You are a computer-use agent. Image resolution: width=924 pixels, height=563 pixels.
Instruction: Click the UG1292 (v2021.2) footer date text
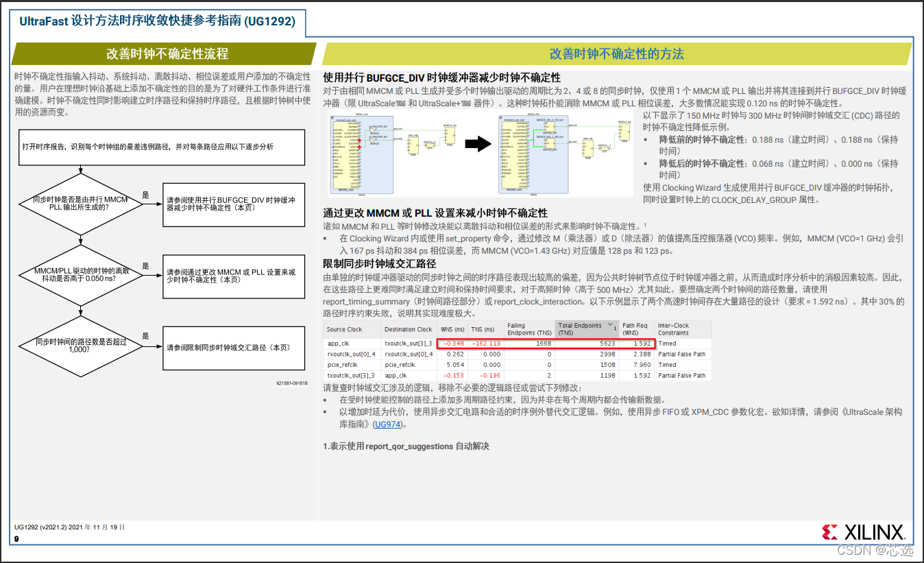coord(70,527)
